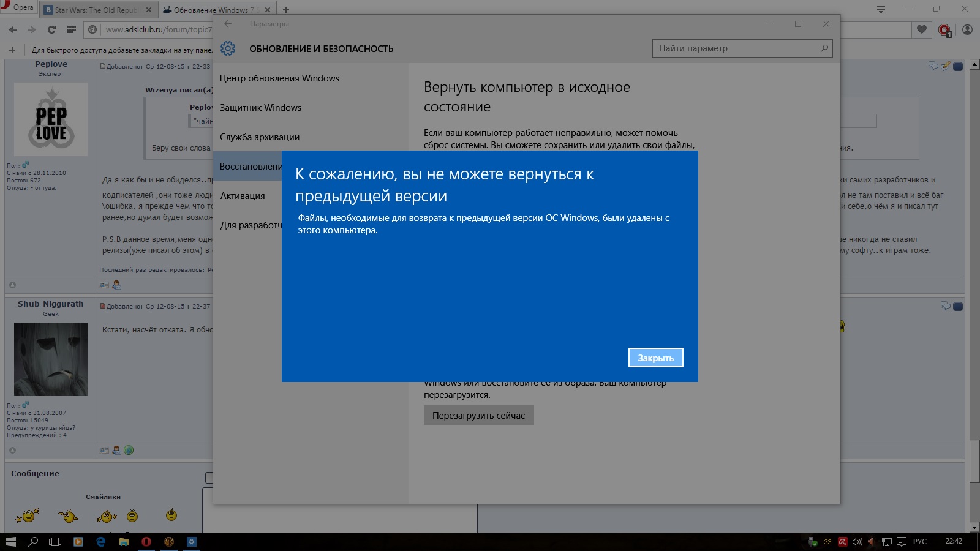Image resolution: width=980 pixels, height=551 pixels.
Task: Click the Закрыть button in the blue dialog
Action: click(x=655, y=358)
